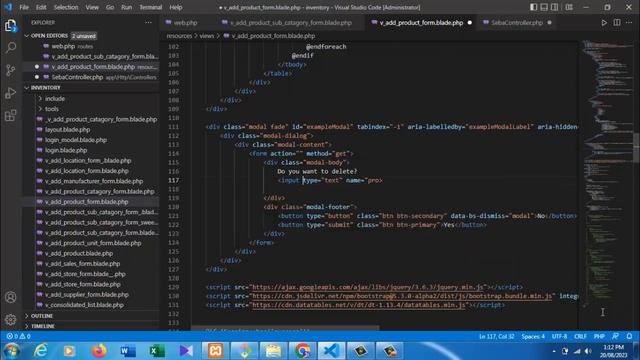Open XAMPP from the taskbar

click(216, 351)
